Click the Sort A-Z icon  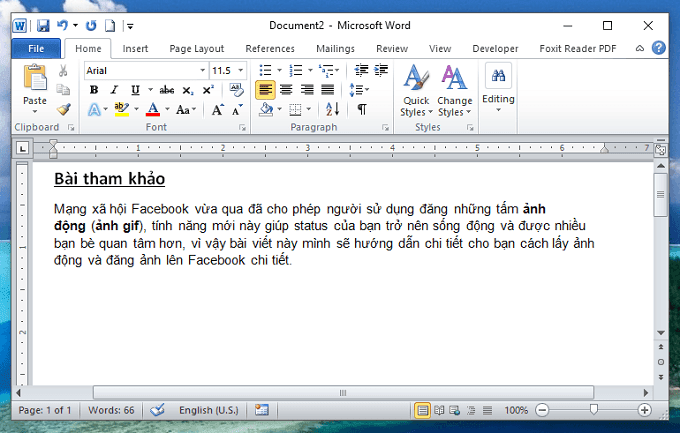(332, 109)
